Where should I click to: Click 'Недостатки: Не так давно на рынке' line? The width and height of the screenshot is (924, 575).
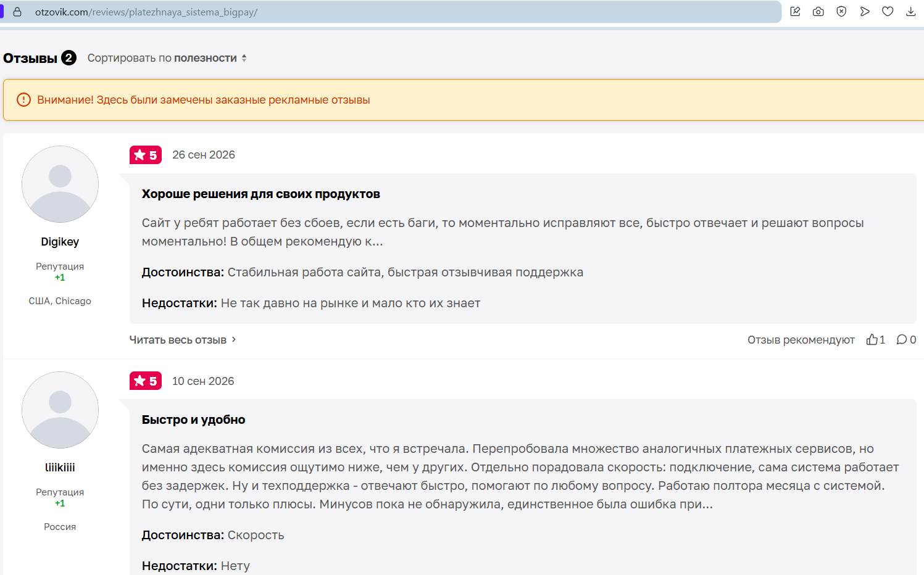click(311, 303)
